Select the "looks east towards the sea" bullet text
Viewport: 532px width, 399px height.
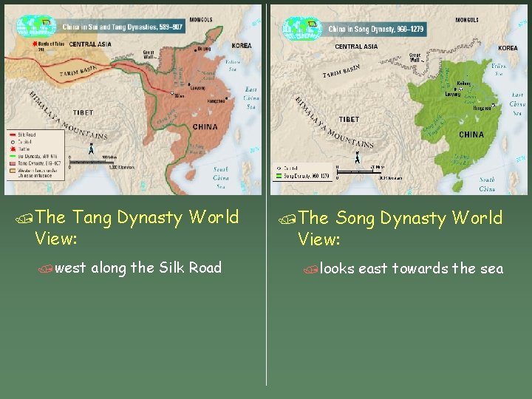(x=412, y=269)
